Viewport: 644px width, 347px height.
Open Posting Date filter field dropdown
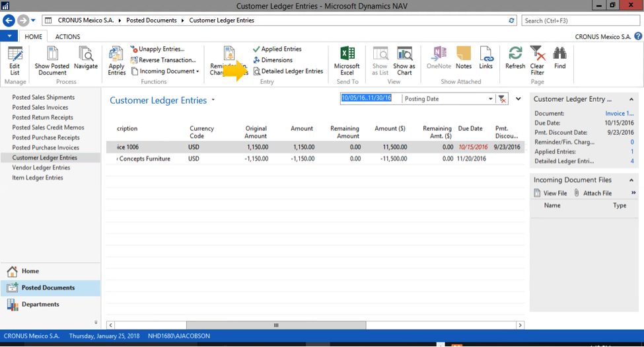[x=490, y=98]
